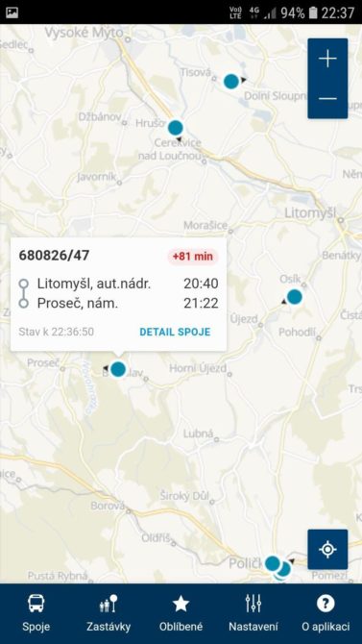Select the bus marker near Cerekvice nad Loučnou
Screen dimensions: 362x644
(x=176, y=128)
